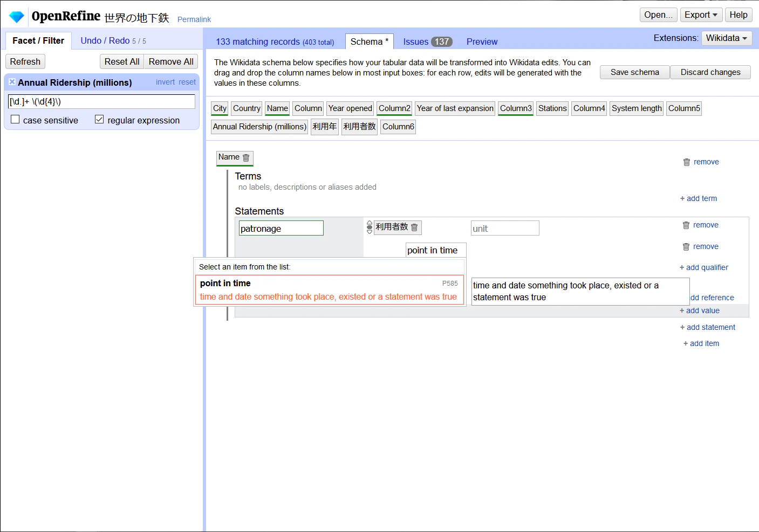Screen dimensions: 759x532
Task: Click the text 'no labels, descriptions or aliases added'
Action: tap(307, 187)
